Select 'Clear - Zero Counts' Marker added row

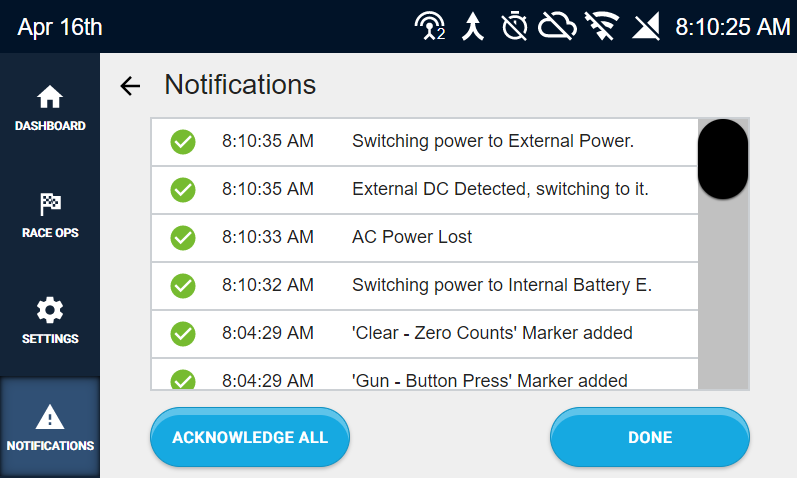click(x=425, y=334)
